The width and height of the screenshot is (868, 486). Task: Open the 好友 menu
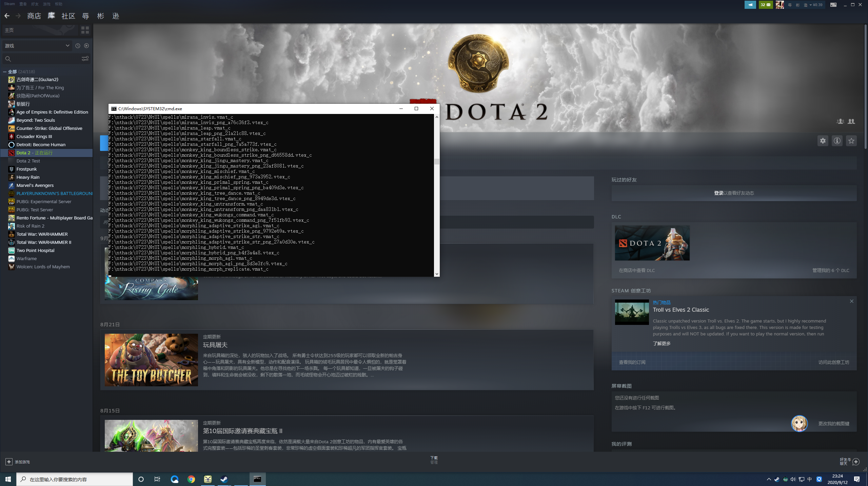click(x=35, y=4)
